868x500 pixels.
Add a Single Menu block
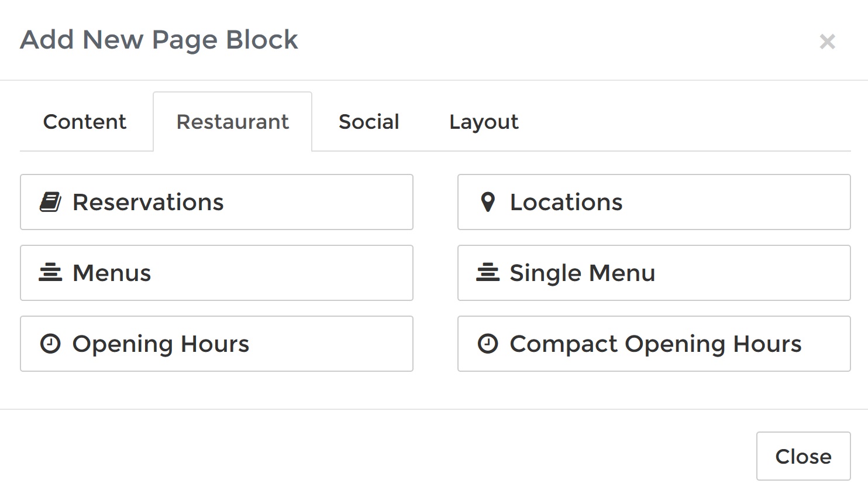pyautogui.click(x=654, y=273)
